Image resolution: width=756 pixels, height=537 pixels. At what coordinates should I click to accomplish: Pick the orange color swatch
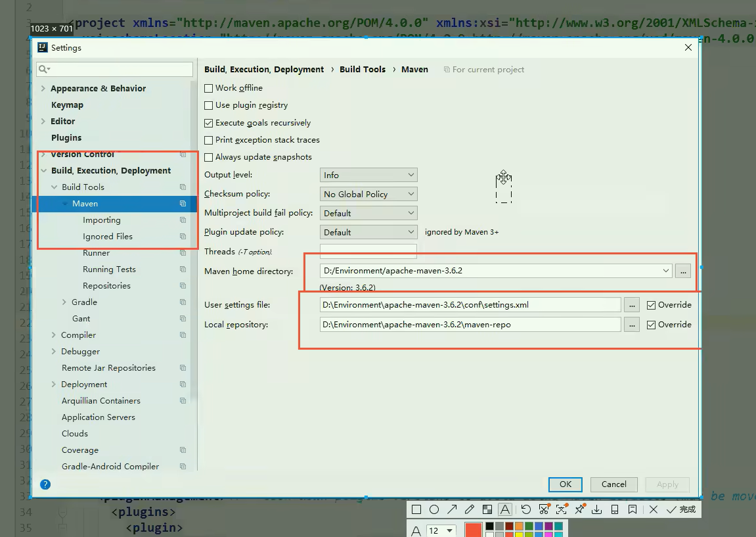click(x=519, y=526)
